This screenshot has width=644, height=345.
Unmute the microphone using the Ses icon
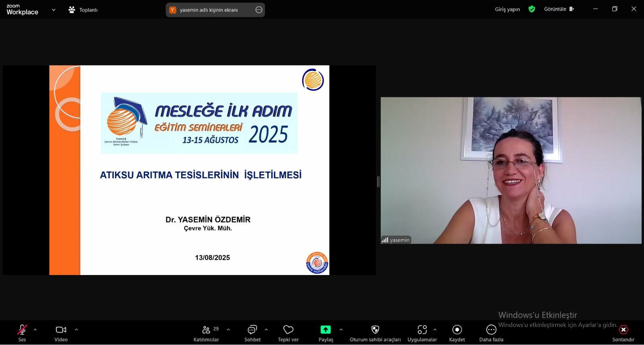pyautogui.click(x=22, y=330)
